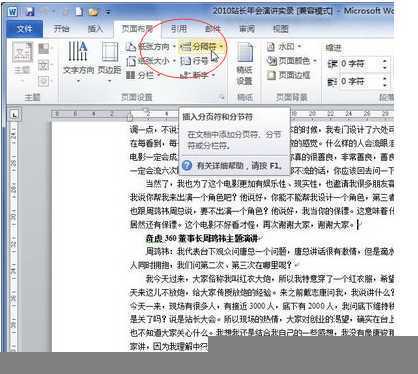
Task: Switch to the 引用 (References) tab
Action: pyautogui.click(x=179, y=29)
